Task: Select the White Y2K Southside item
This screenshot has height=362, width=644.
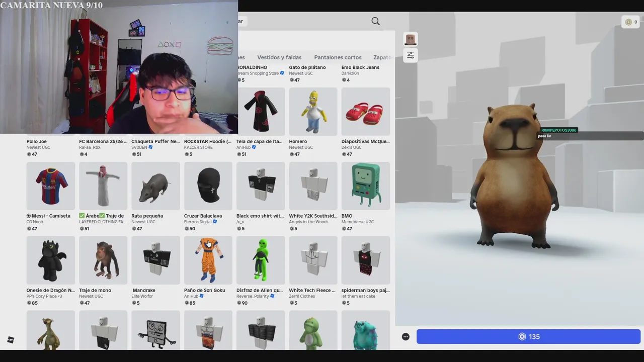Action: (x=313, y=186)
